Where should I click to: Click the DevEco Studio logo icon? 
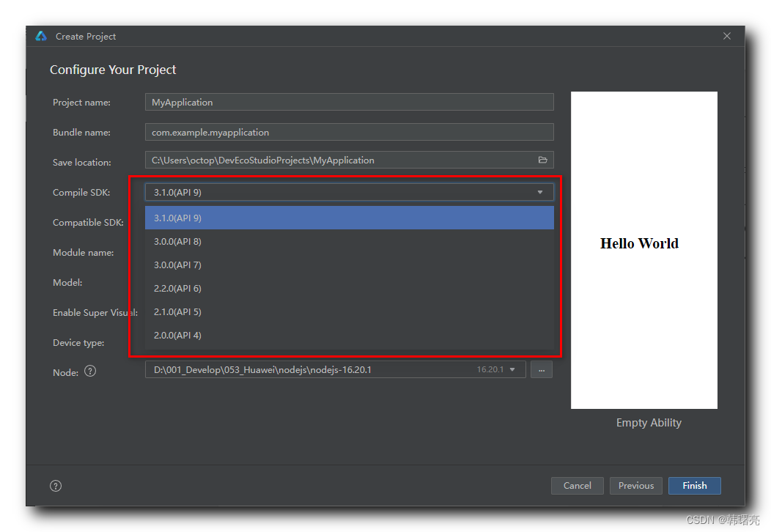pyautogui.click(x=41, y=36)
